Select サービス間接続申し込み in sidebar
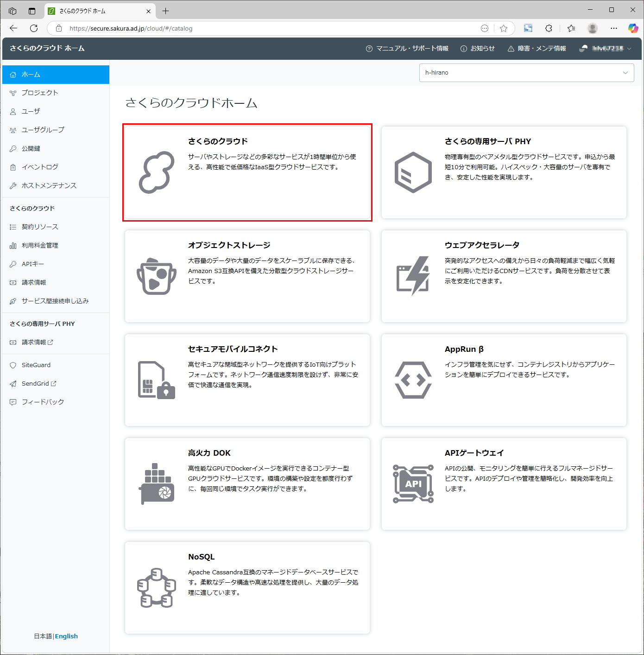Viewport: 644px width, 655px height. pos(56,301)
